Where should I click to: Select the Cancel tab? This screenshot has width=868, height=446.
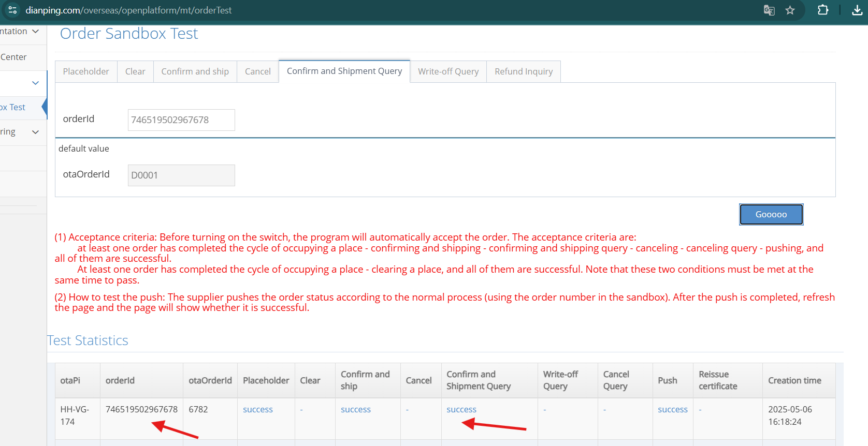[257, 71]
